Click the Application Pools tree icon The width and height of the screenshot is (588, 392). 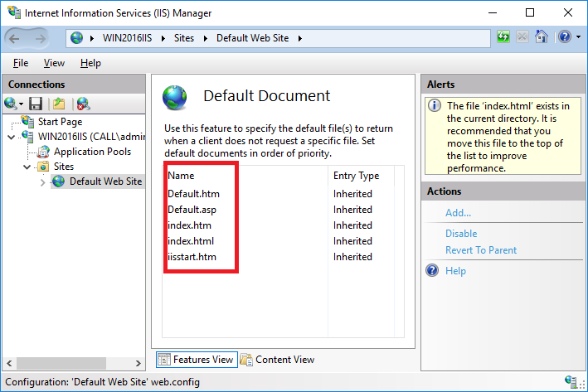(43, 152)
